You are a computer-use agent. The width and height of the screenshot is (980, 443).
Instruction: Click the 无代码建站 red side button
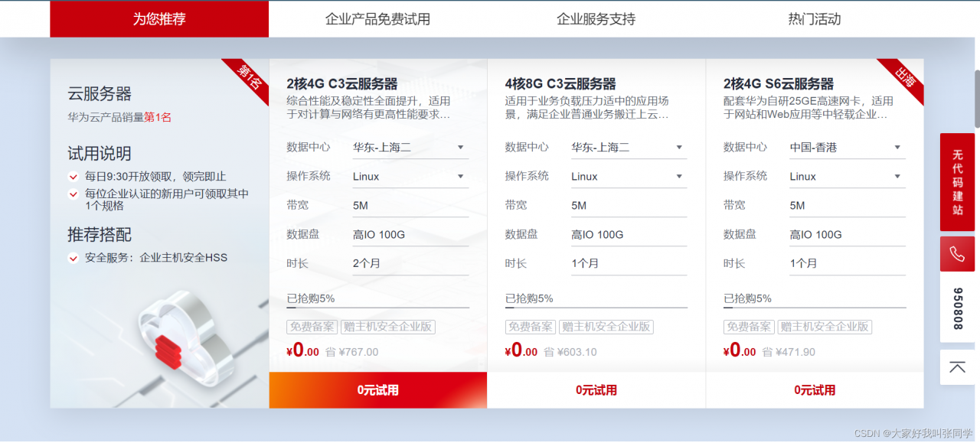coord(957,182)
